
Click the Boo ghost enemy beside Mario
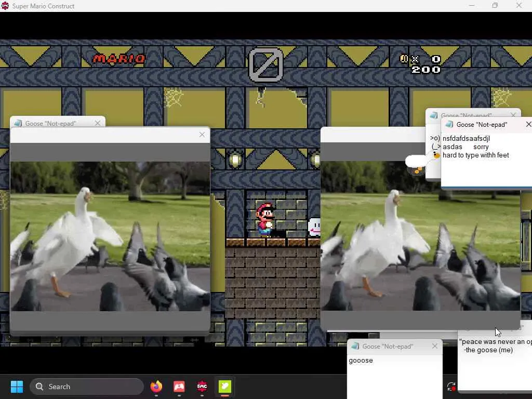pos(314,227)
